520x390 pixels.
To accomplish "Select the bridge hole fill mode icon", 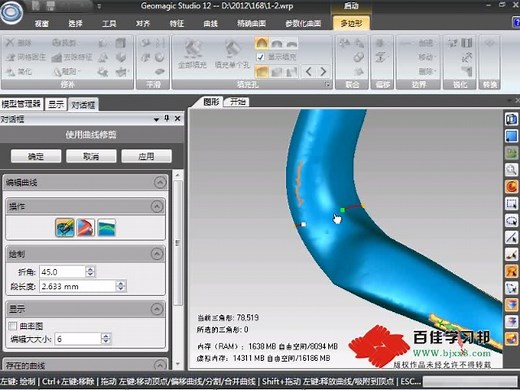I will 291,71.
